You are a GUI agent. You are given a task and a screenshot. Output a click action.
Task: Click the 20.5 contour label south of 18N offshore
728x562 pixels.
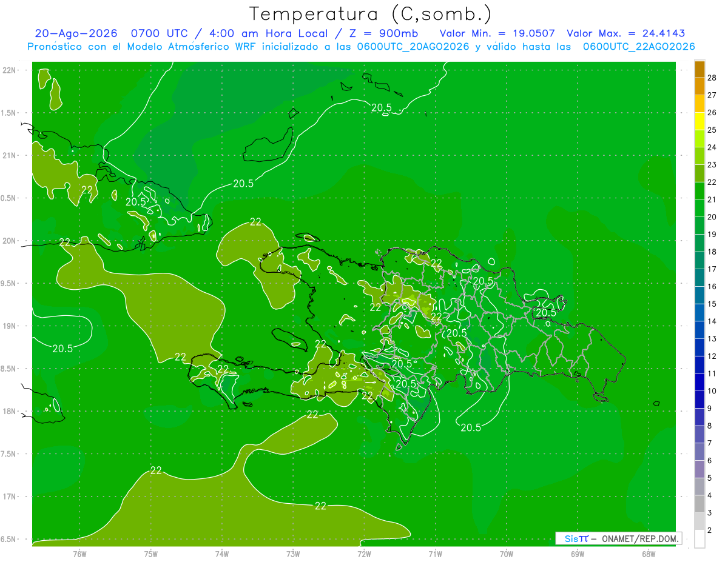[x=471, y=427]
